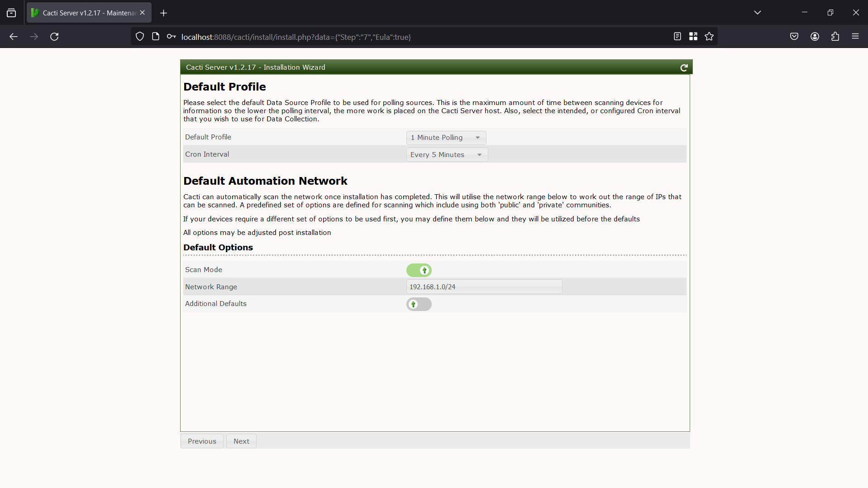Viewport: 868px width, 488px height.
Task: Click the Additional Defaults label
Action: (216, 304)
